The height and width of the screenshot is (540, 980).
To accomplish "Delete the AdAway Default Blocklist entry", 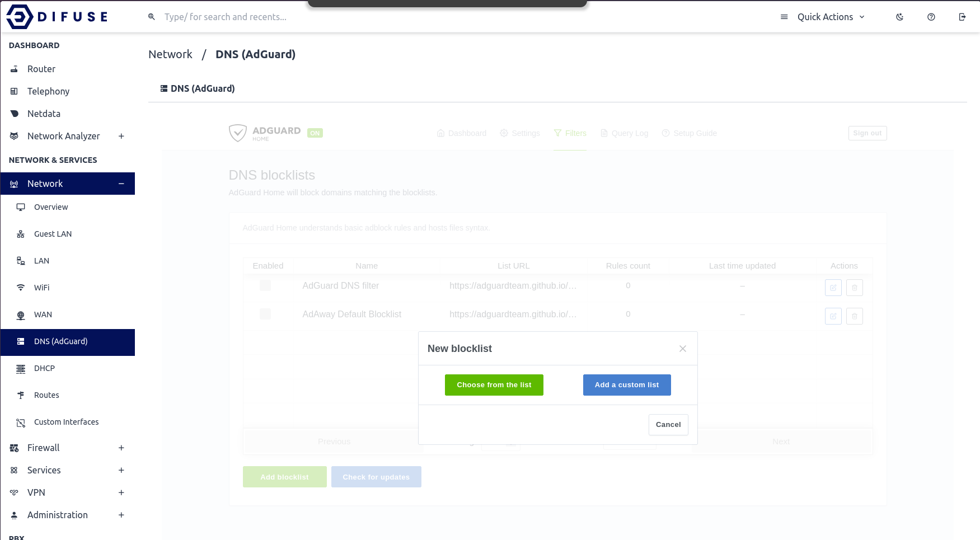I will [855, 316].
